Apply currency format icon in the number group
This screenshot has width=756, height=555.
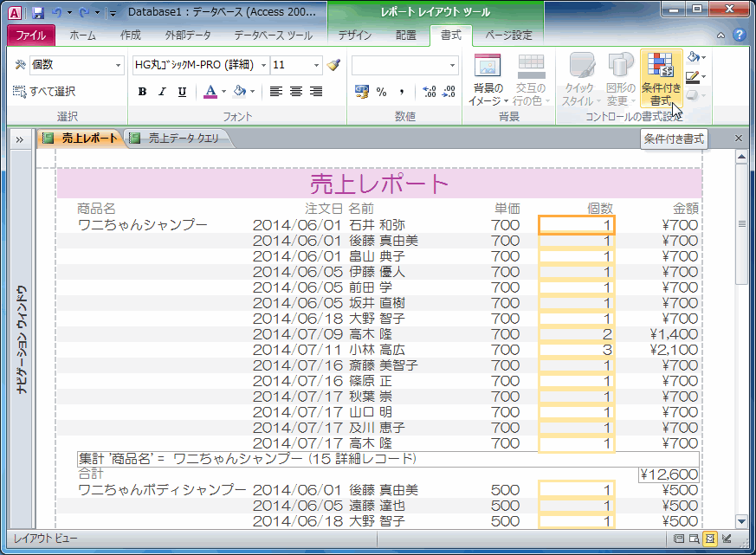[x=362, y=92]
